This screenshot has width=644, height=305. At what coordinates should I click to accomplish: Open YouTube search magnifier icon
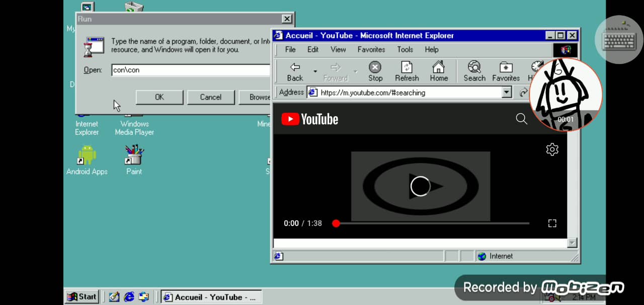522,119
